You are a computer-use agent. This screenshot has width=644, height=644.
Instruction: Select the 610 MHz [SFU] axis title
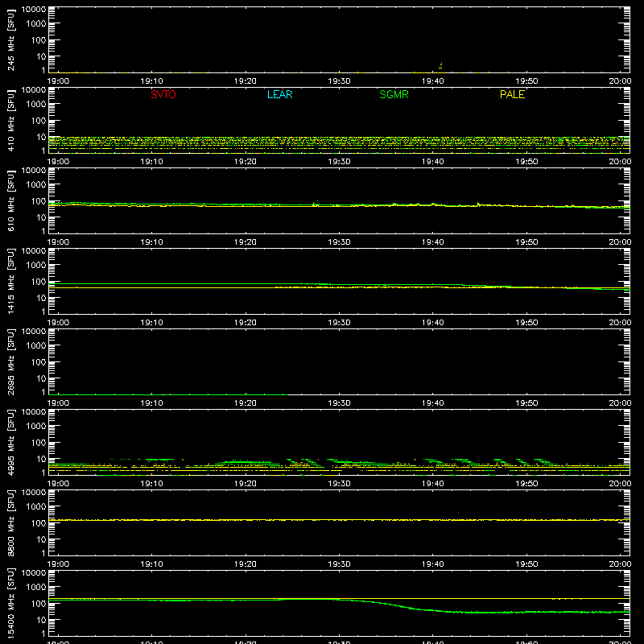pyautogui.click(x=10, y=200)
